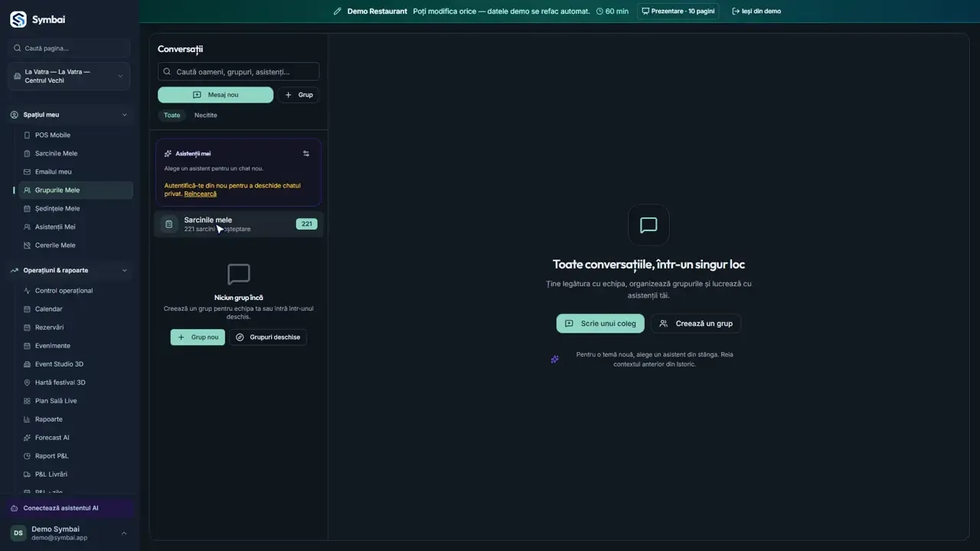Screen dimensions: 980x551
Task: Click the Symbai logo icon
Action: click(x=18, y=19)
